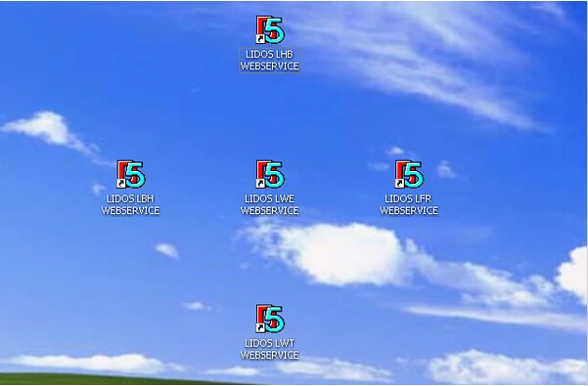Click the 'LIDOS LHB WEBSERVICE' label text
Image resolution: width=588 pixels, height=386 pixels.
pos(270,61)
